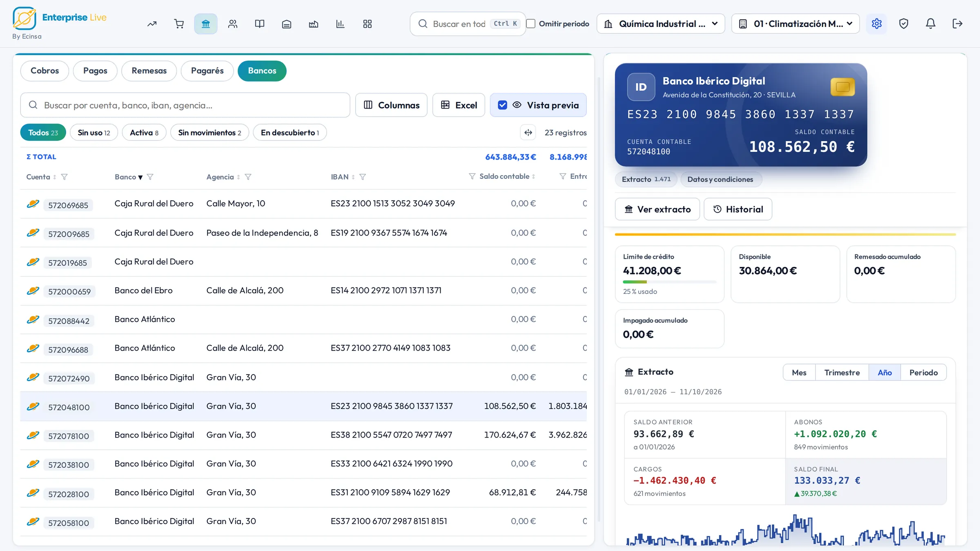980x551 pixels.
Task: Click the column auto-fit arrows icon
Action: pos(528,133)
